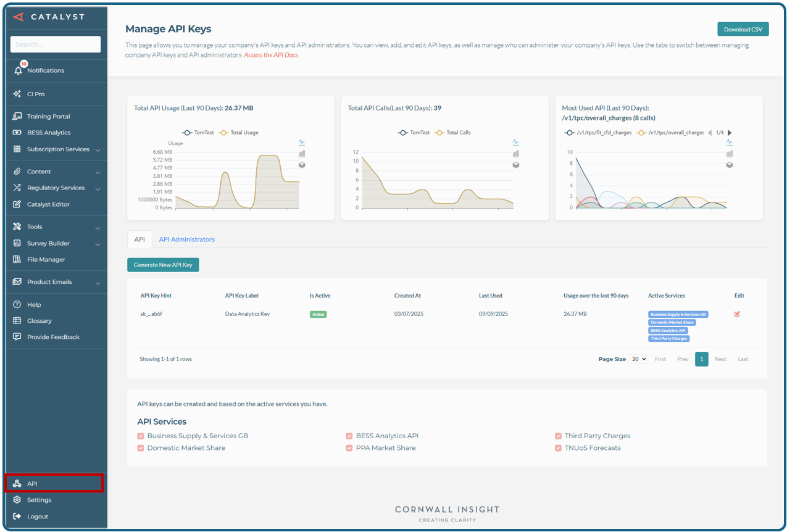
Task: Switch Most Used API chart to bar view
Action: click(730, 154)
